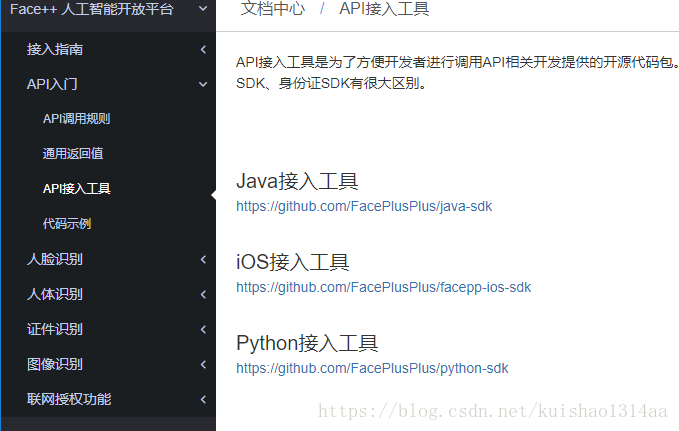
Task: Select the API入门 menu label
Action: [52, 84]
